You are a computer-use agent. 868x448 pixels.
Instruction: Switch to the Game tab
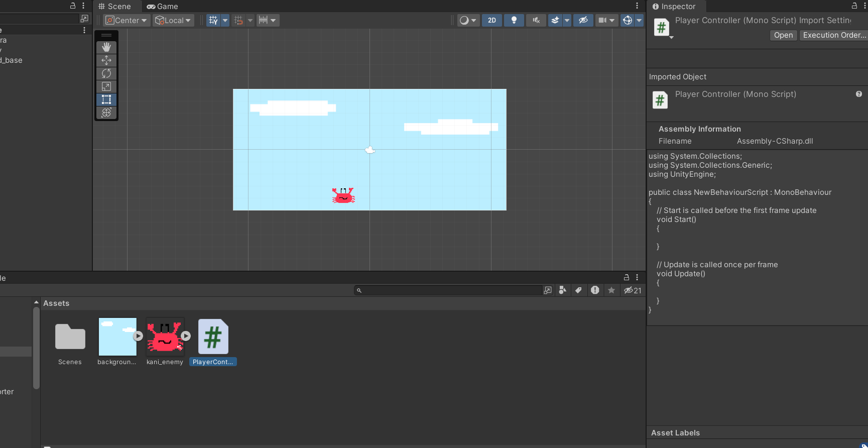[x=162, y=7]
